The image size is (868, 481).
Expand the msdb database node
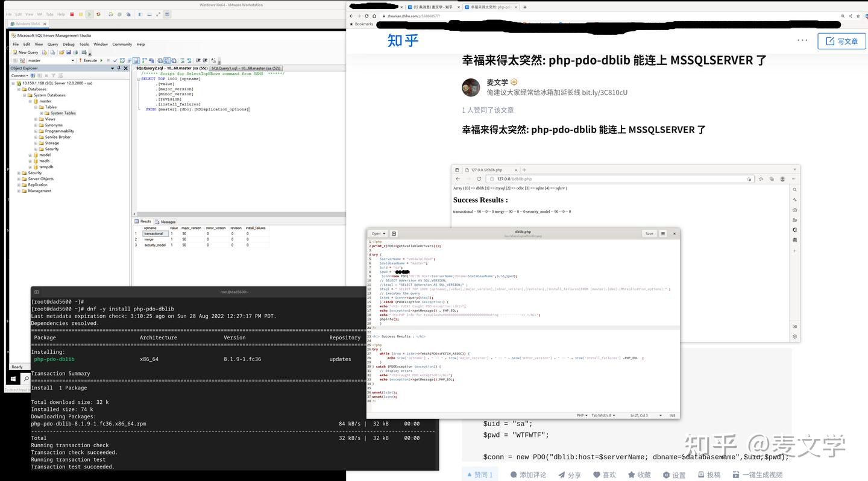30,161
